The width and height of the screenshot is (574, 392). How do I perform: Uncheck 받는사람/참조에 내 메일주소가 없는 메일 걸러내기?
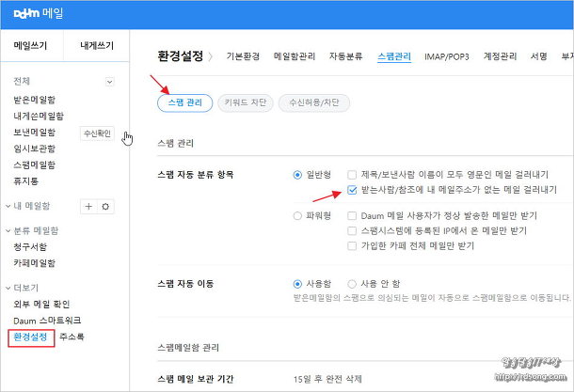coord(351,189)
